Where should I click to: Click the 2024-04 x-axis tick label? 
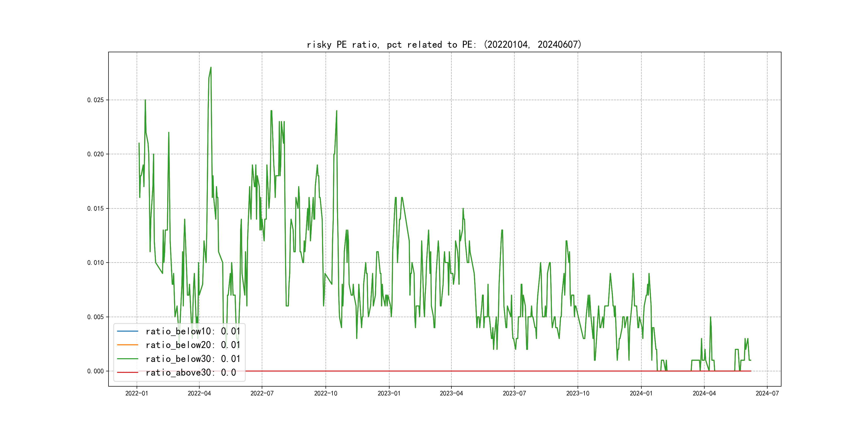click(704, 393)
